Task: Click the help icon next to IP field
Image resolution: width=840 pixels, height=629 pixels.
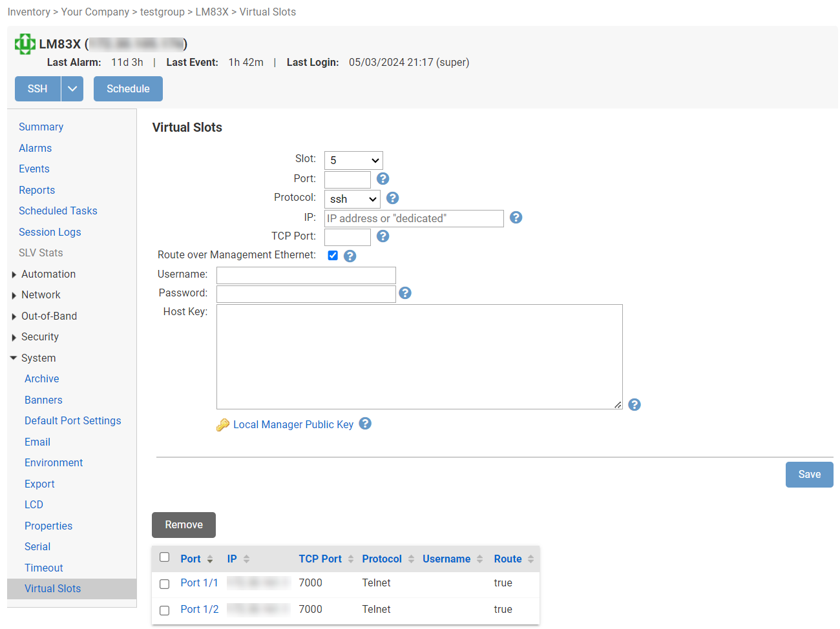Action: (x=516, y=218)
